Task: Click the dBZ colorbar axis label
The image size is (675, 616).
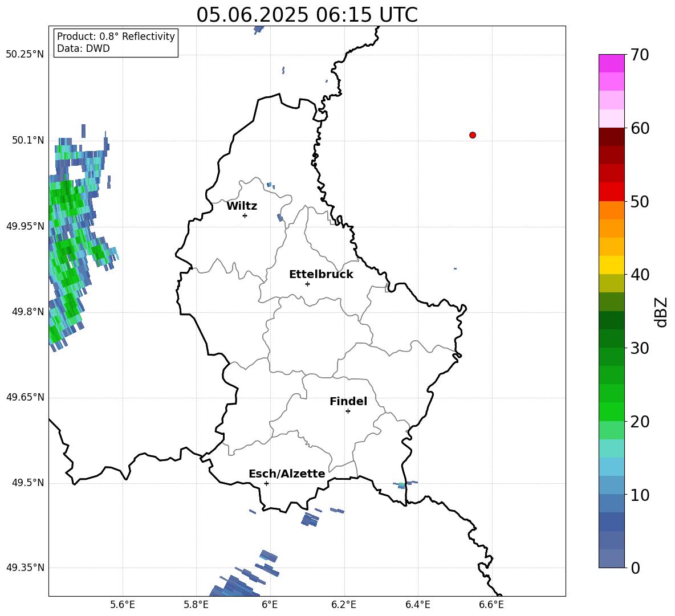Action: pos(660,312)
